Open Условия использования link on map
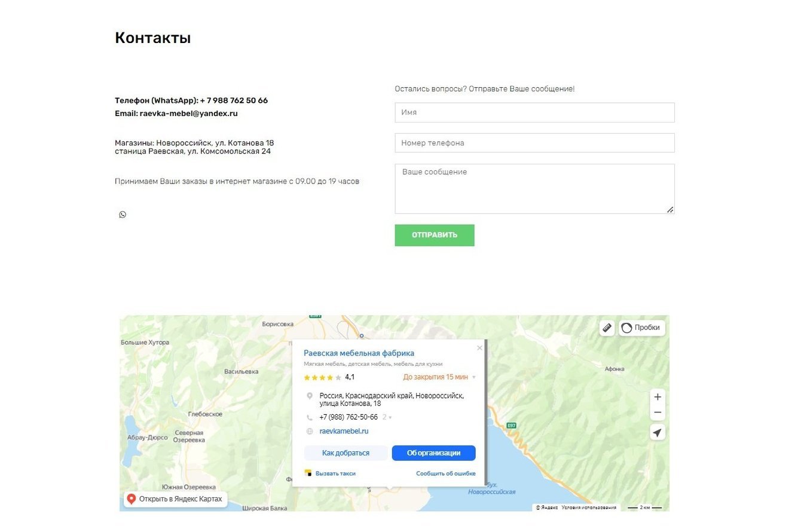Viewport: 801px width, 532px height. [589, 507]
